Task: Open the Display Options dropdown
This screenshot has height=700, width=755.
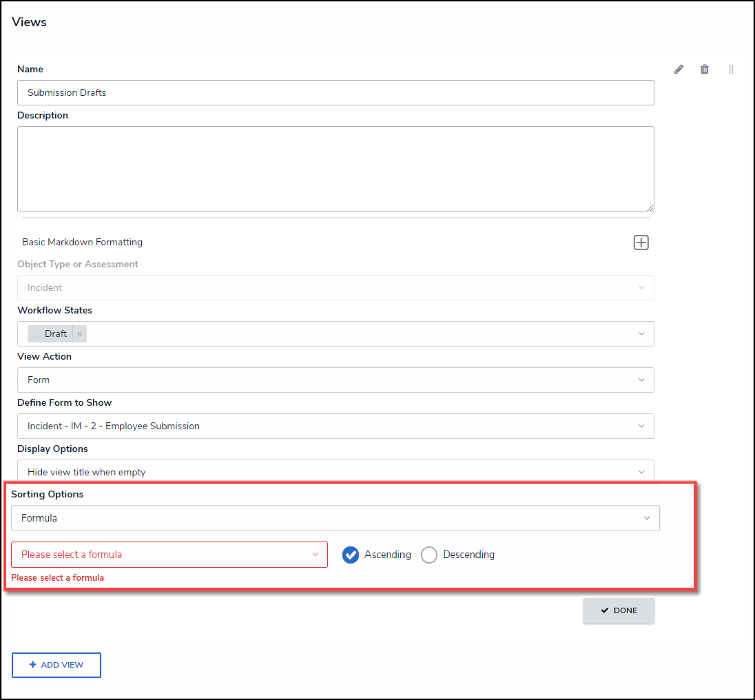Action: pyautogui.click(x=641, y=472)
